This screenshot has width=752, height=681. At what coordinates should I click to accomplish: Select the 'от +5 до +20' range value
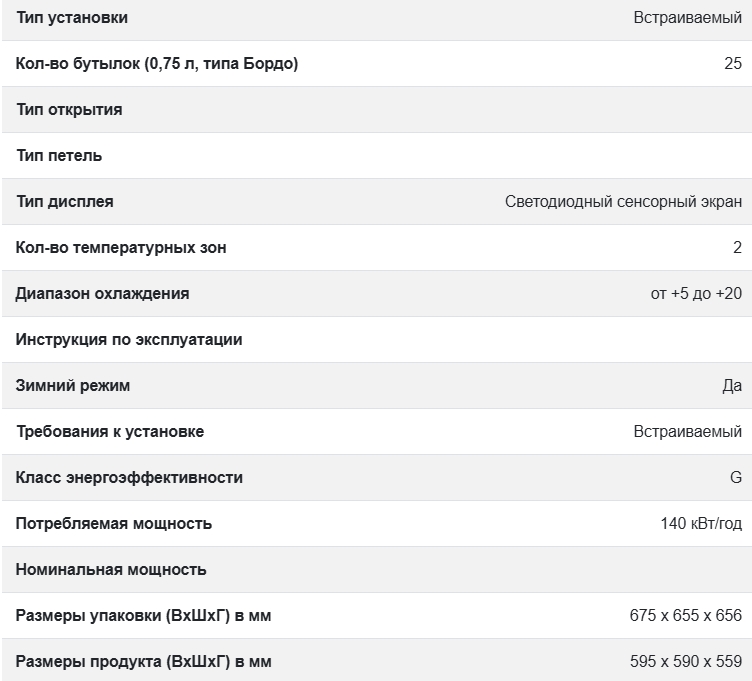pyautogui.click(x=696, y=294)
